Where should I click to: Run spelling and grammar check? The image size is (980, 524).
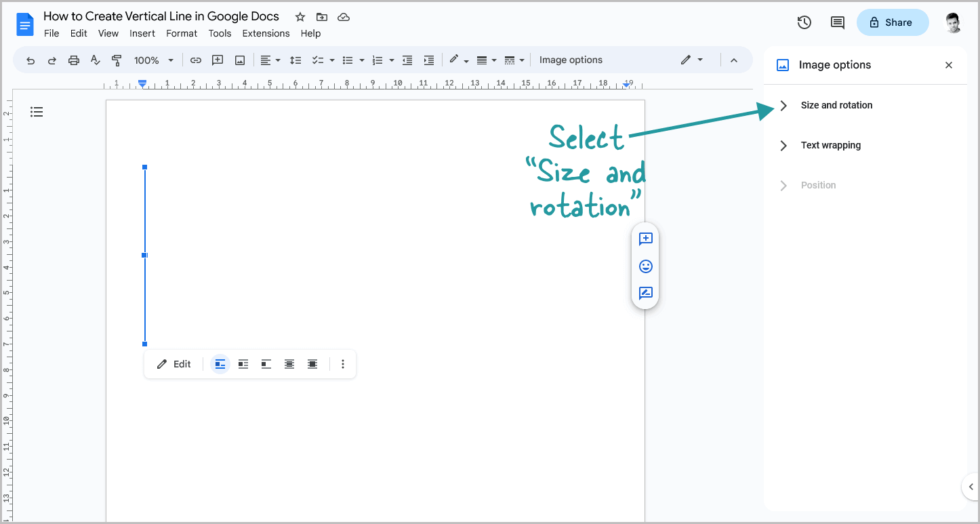[x=95, y=60]
